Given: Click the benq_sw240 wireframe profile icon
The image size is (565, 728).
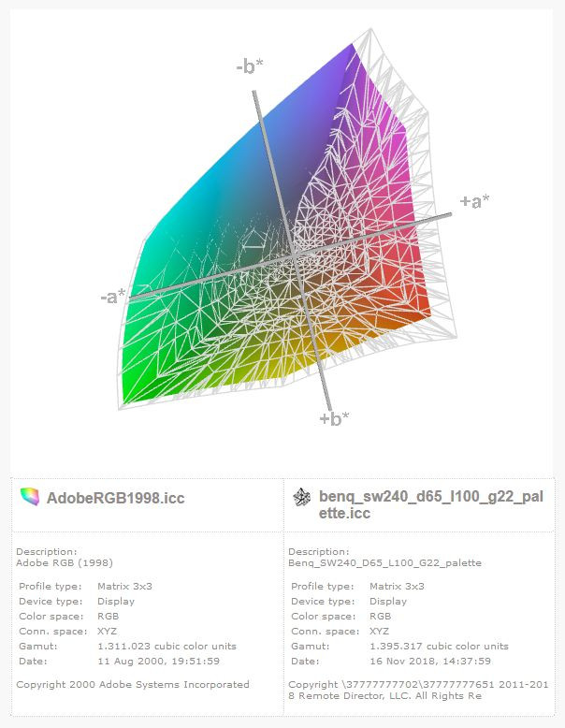Looking at the screenshot, I should point(302,497).
